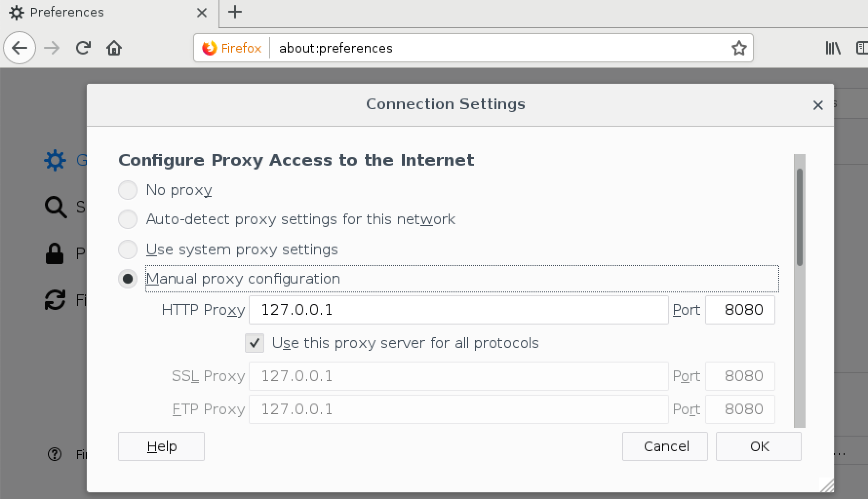Click the HTTP Proxy address field
The height and width of the screenshot is (499, 868).
point(458,310)
